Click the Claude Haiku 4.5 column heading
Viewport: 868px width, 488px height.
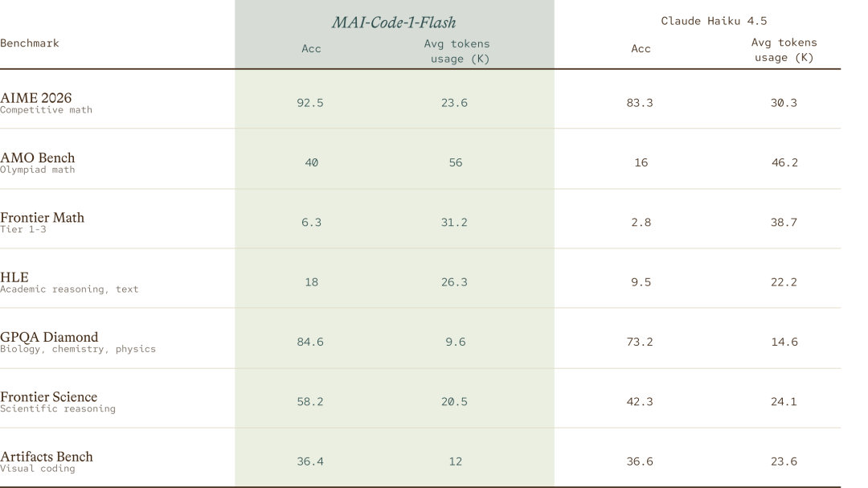[714, 21]
